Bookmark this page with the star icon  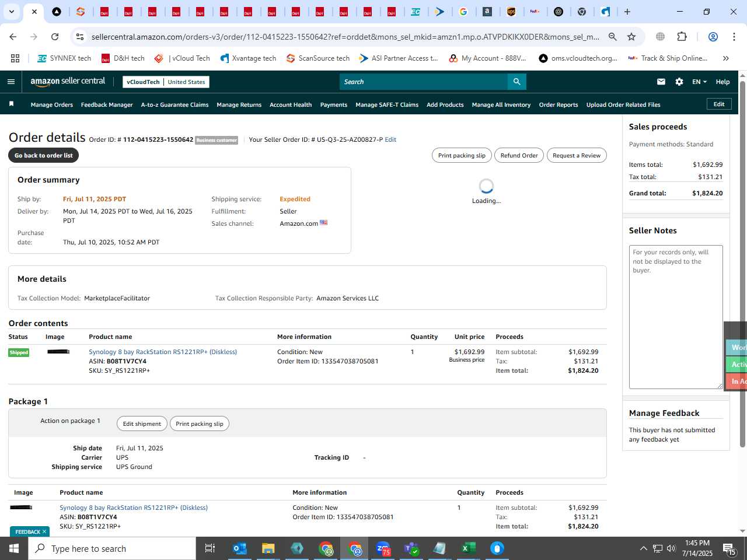point(631,37)
